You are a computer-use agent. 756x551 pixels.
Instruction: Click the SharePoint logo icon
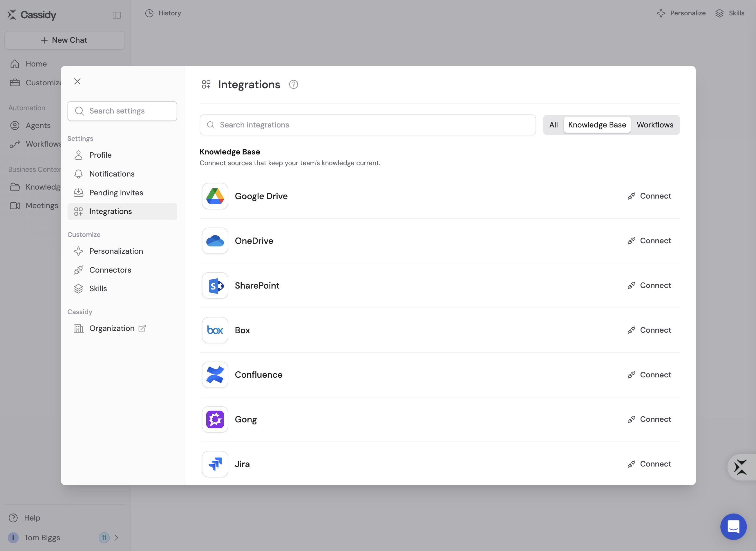tap(215, 285)
